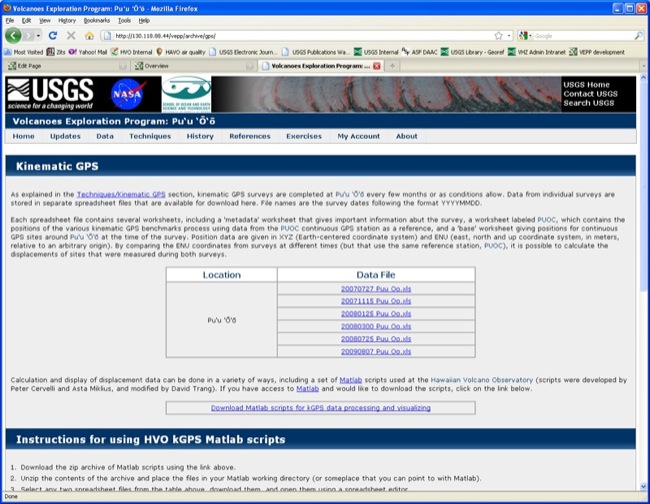Screen dimensions: 650x504
Task: Open the Home page icon in toolbar
Action: click(x=89, y=36)
